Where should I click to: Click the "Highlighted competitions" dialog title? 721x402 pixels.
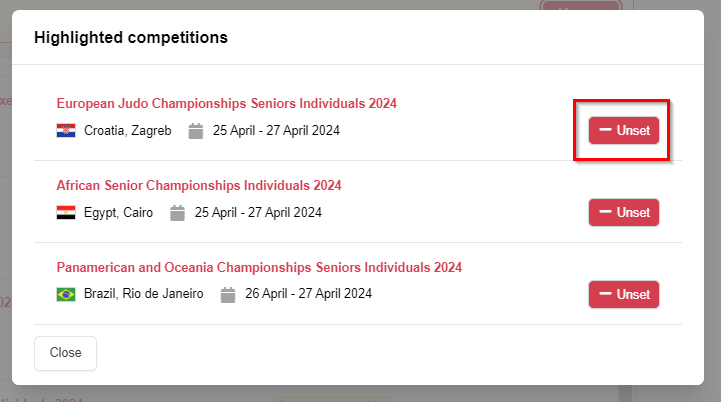(x=131, y=38)
